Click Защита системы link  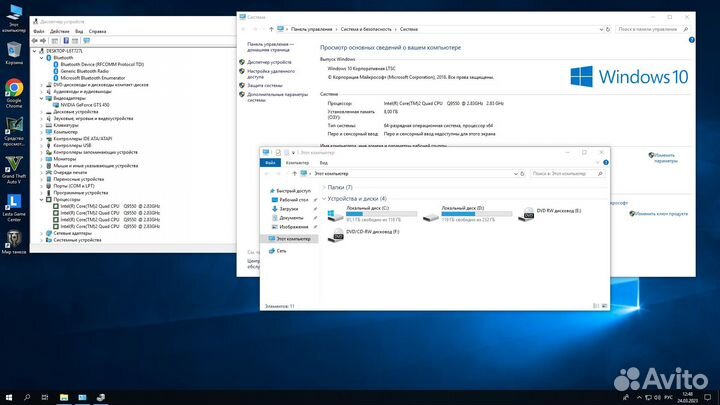(x=265, y=85)
